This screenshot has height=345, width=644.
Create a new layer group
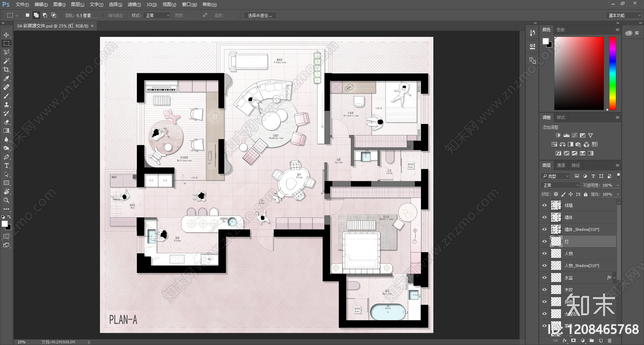(591, 341)
